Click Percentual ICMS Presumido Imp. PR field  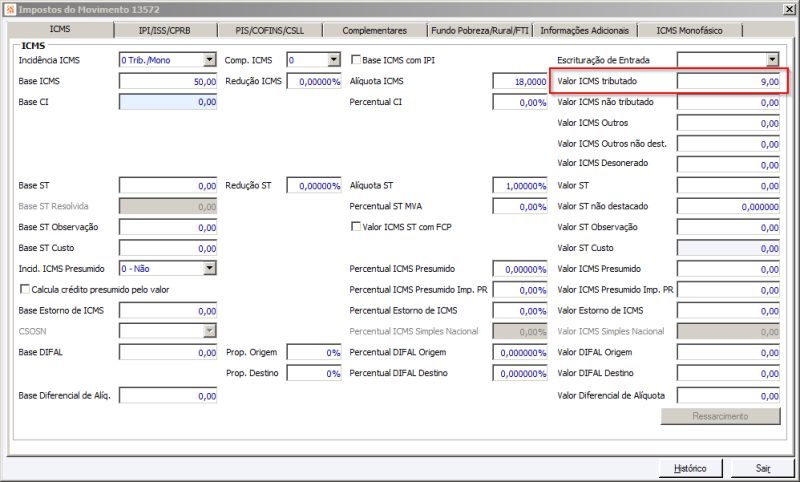pos(520,290)
